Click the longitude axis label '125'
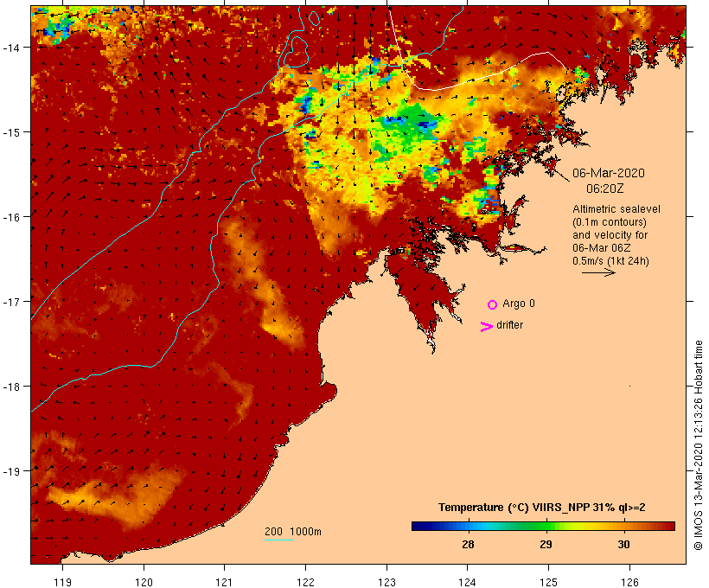The image size is (709, 588). tap(548, 582)
